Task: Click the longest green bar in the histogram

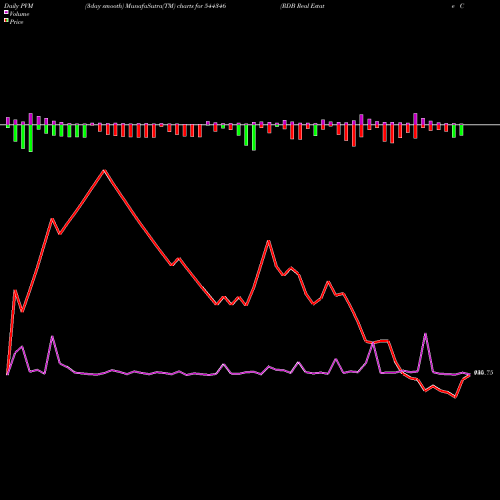Action: pos(31,138)
